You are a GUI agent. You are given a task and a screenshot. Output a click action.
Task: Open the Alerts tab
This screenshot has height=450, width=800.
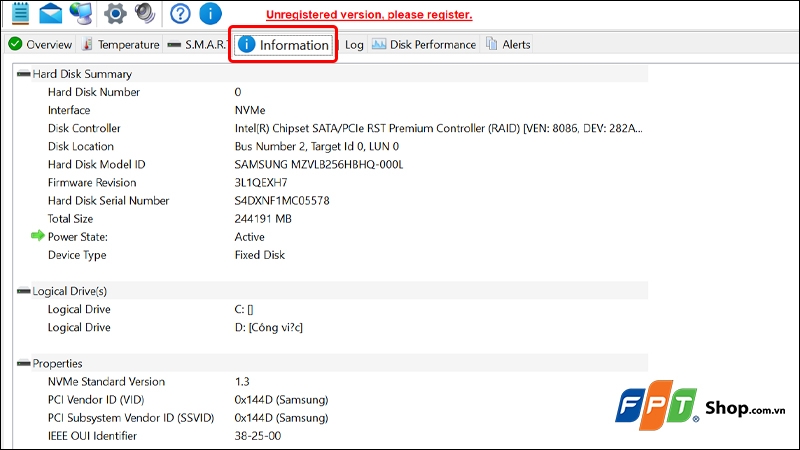tap(508, 44)
